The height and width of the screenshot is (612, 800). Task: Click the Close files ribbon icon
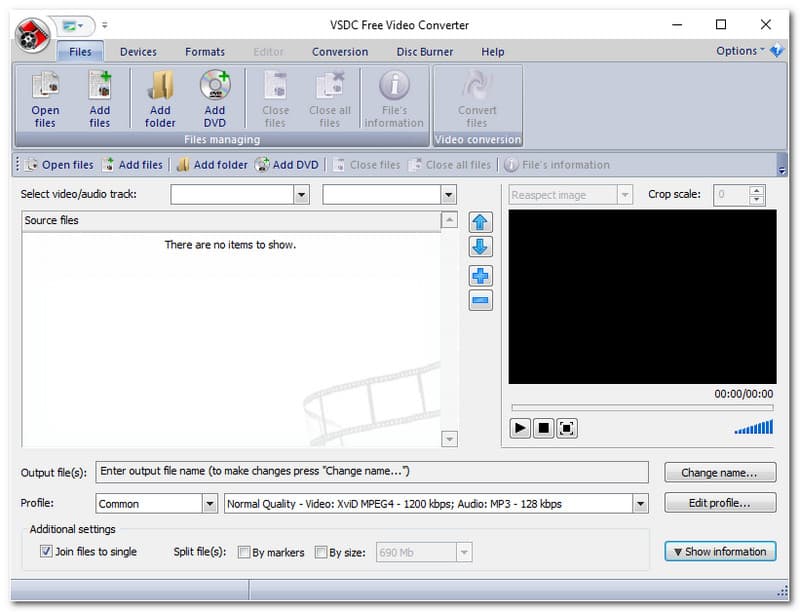click(x=275, y=99)
